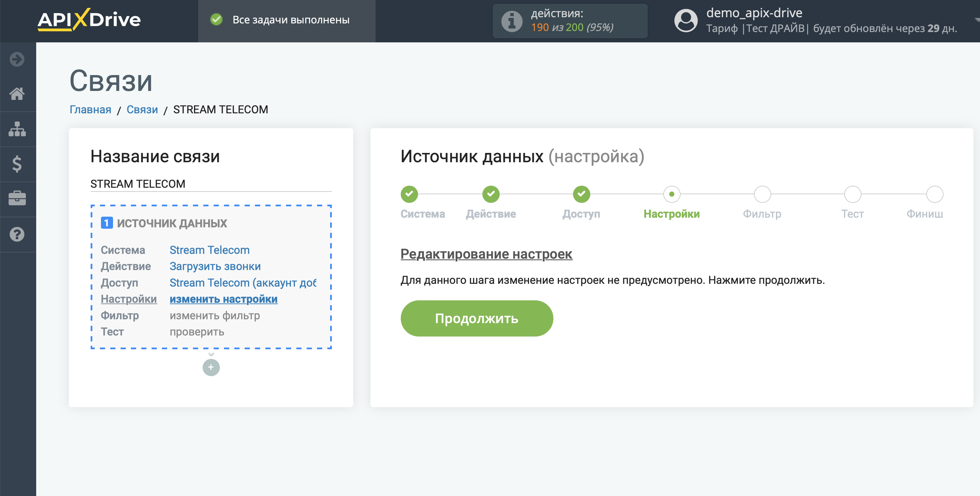Click the Настройки step label
This screenshot has height=496, width=980.
(672, 214)
